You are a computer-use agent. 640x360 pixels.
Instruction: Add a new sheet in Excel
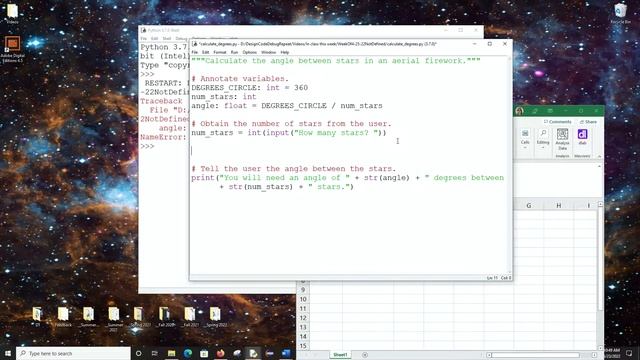point(365,355)
